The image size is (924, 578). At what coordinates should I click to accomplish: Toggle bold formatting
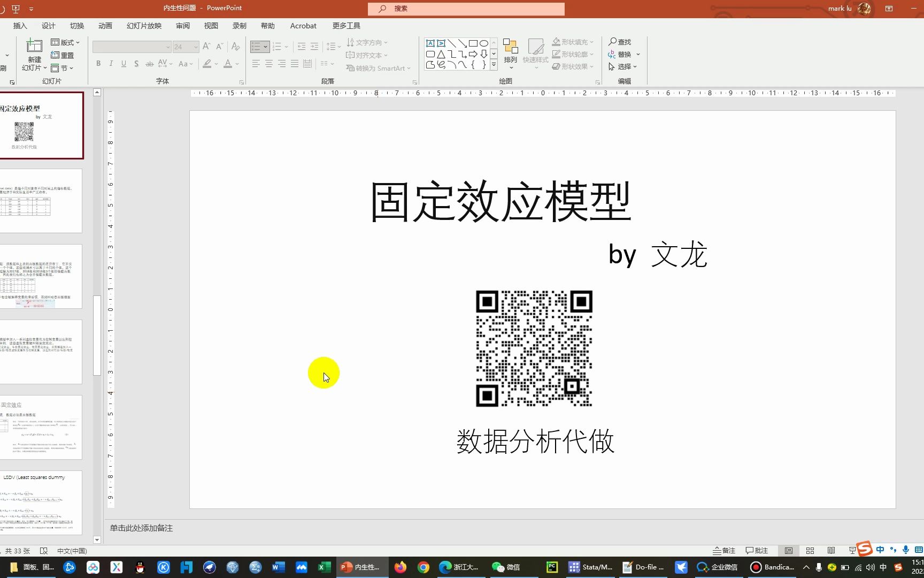tap(98, 64)
